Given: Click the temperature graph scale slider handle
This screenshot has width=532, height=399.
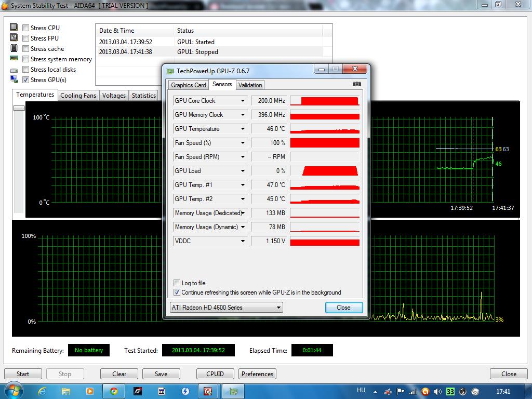Looking at the screenshot, I should click(19, 108).
